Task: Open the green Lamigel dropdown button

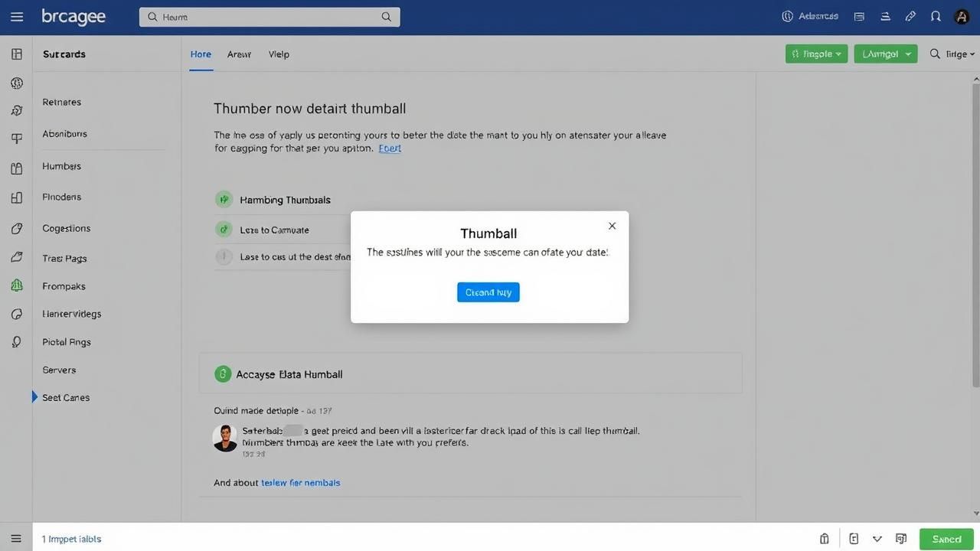Action: click(885, 54)
